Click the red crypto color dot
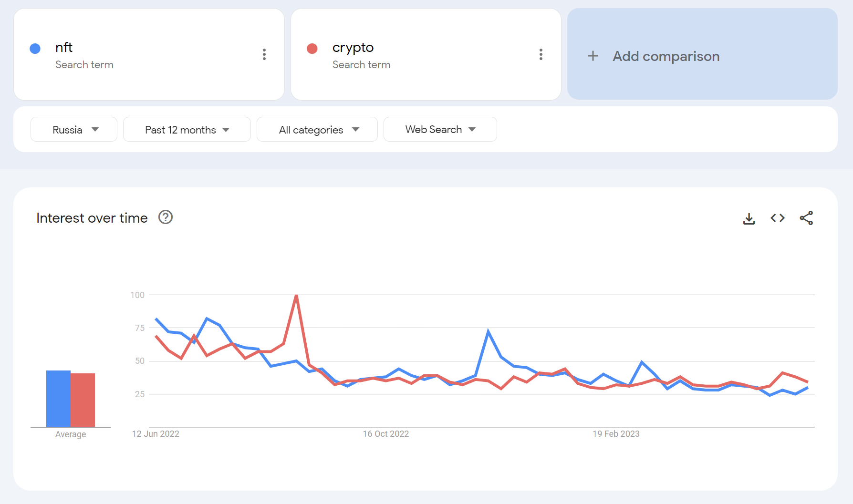 click(312, 49)
